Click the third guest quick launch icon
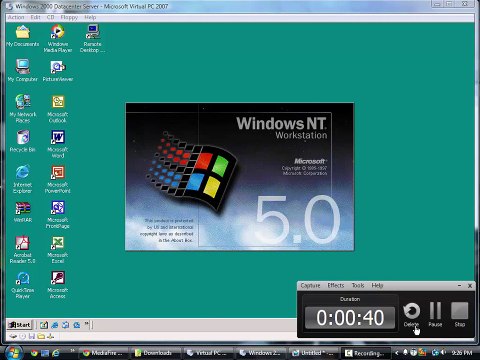This screenshot has height=360, width=480. click(x=66, y=325)
